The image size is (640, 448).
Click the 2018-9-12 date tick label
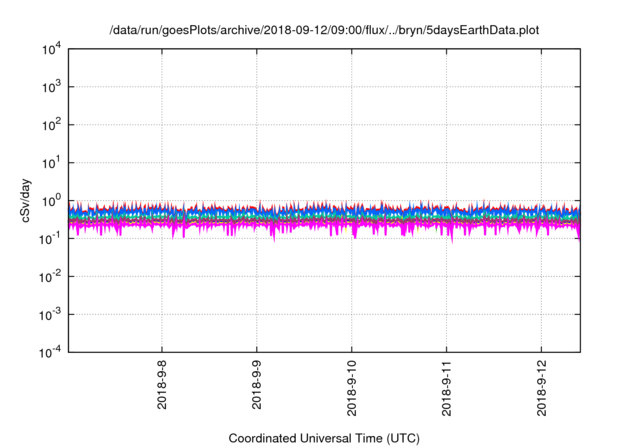[x=541, y=388]
